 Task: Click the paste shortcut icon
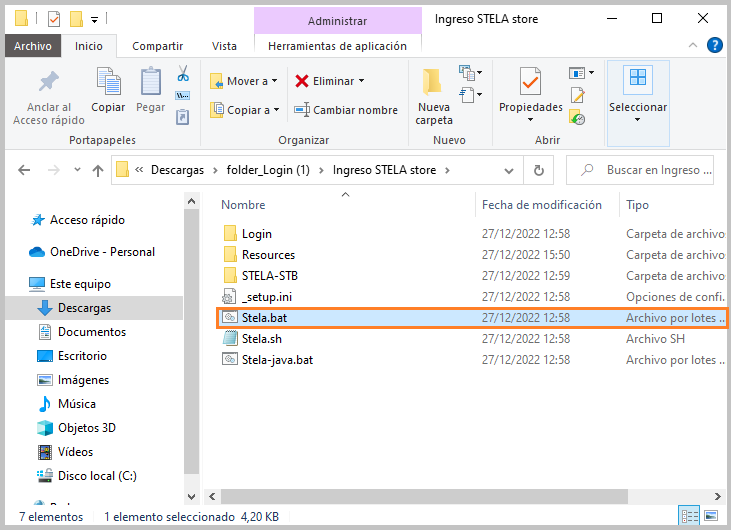point(183,117)
